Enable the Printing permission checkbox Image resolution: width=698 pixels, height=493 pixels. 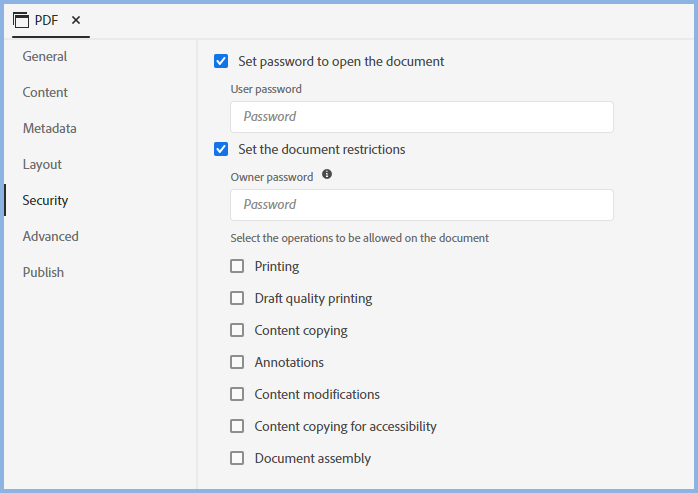click(237, 266)
